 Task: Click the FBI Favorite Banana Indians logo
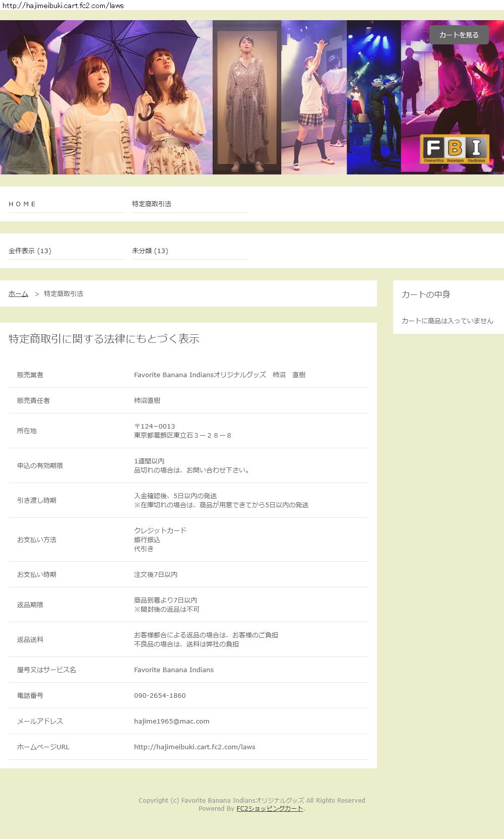coord(455,149)
